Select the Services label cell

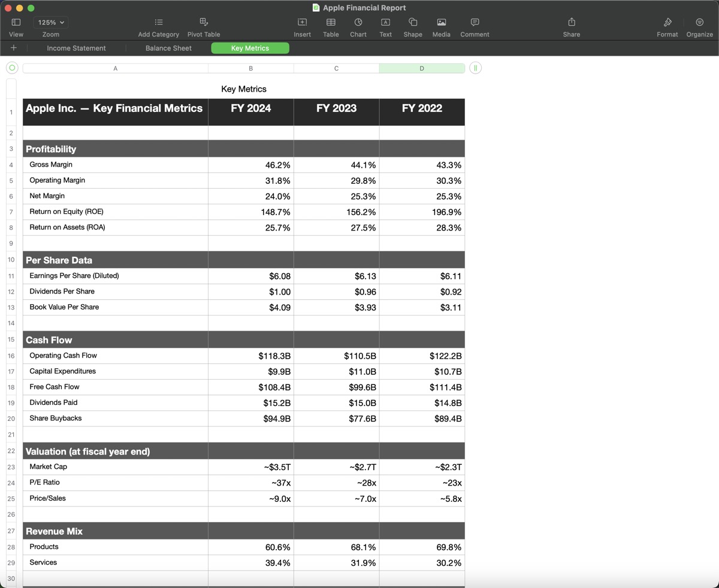(116, 562)
